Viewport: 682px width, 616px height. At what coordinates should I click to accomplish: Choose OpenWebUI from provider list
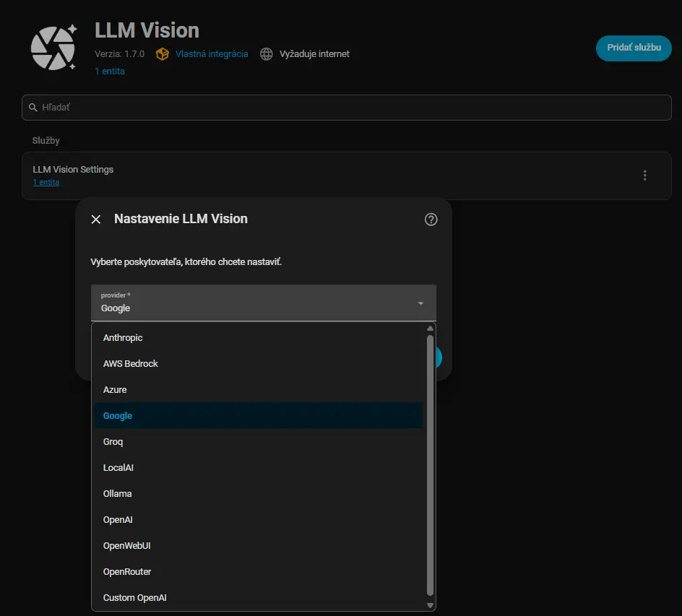pyautogui.click(x=259, y=546)
